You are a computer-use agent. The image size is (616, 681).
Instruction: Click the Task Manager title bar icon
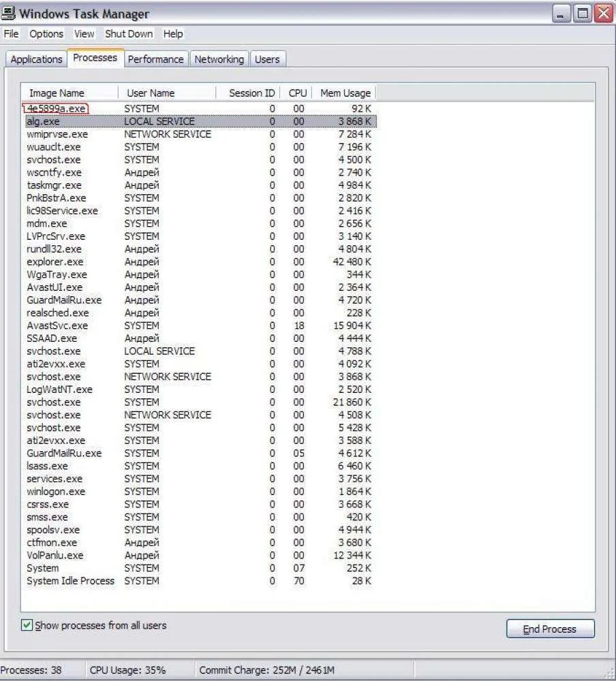click(x=8, y=13)
